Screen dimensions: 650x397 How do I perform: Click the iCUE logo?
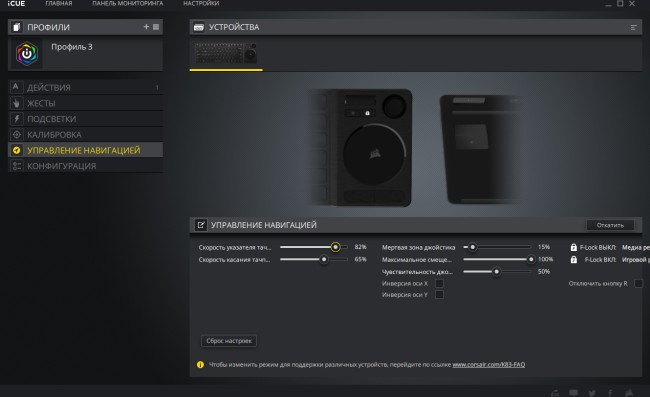tap(16, 3)
